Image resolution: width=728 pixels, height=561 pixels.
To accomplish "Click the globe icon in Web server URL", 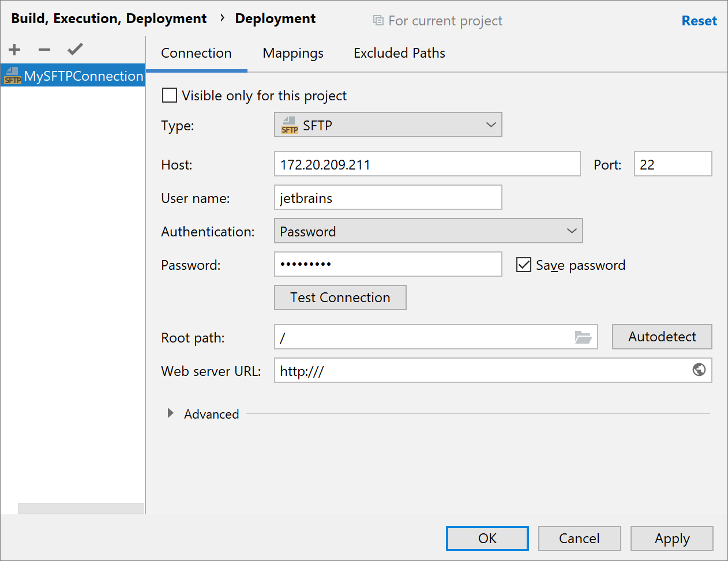I will coord(699,370).
